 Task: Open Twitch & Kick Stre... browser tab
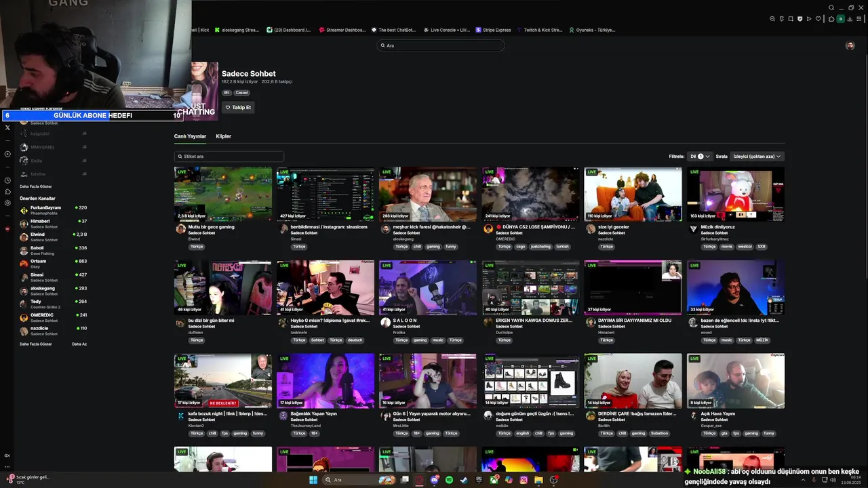pos(539,30)
